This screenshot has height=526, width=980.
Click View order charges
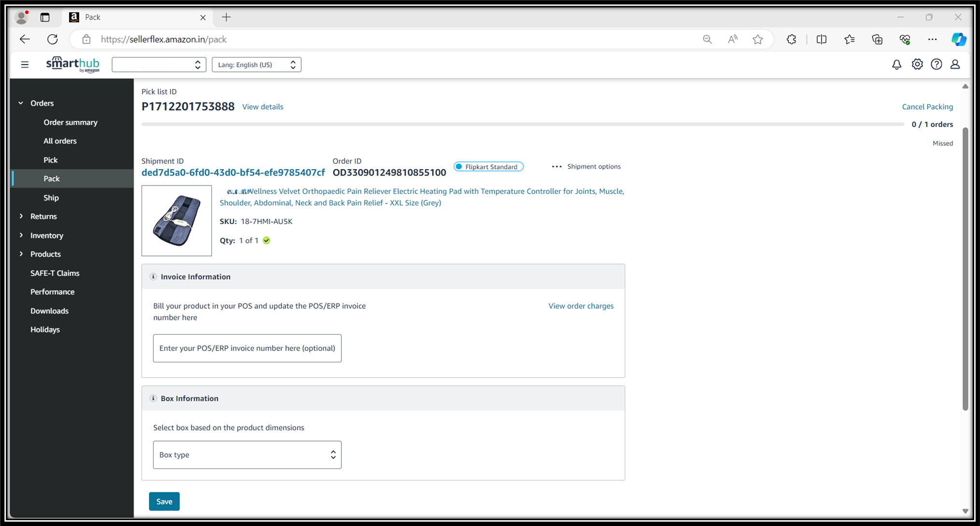[x=581, y=306]
